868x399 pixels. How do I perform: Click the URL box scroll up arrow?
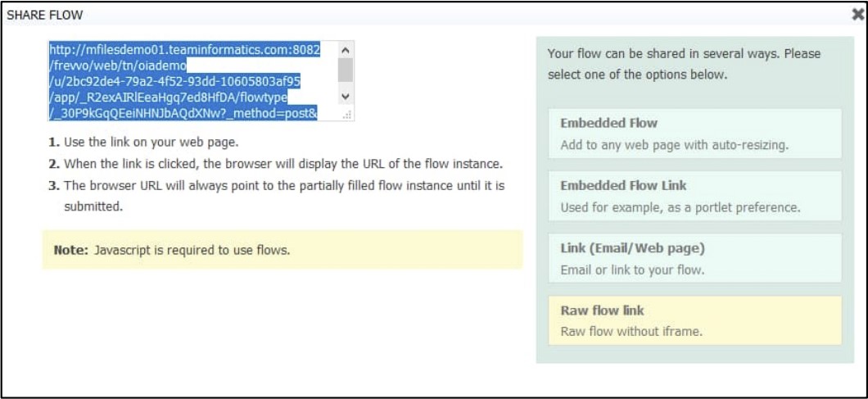pos(346,50)
